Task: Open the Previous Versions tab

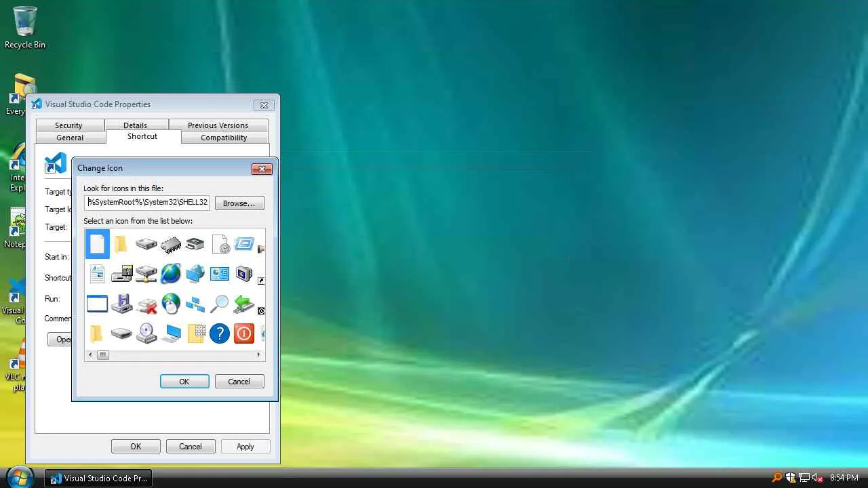Action: tap(218, 125)
